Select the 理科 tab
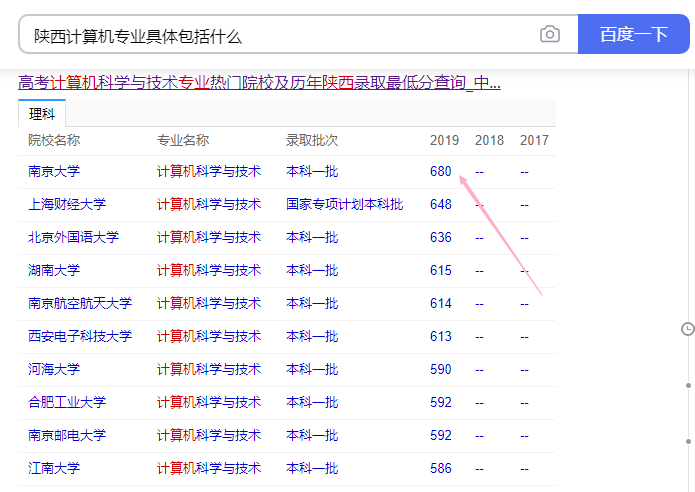 point(42,114)
